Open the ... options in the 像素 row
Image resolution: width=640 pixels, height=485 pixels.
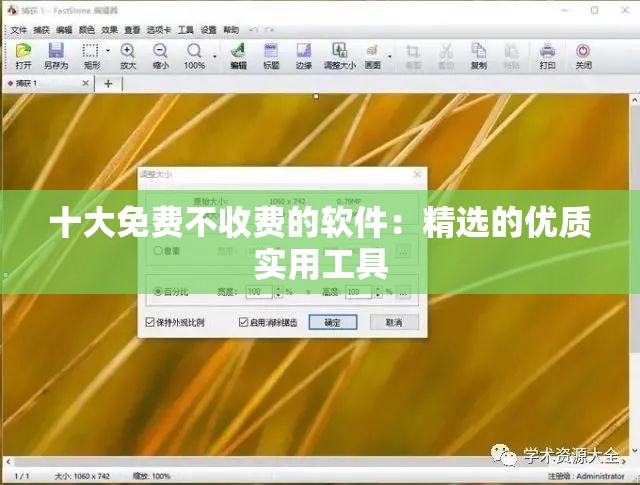tap(403, 251)
